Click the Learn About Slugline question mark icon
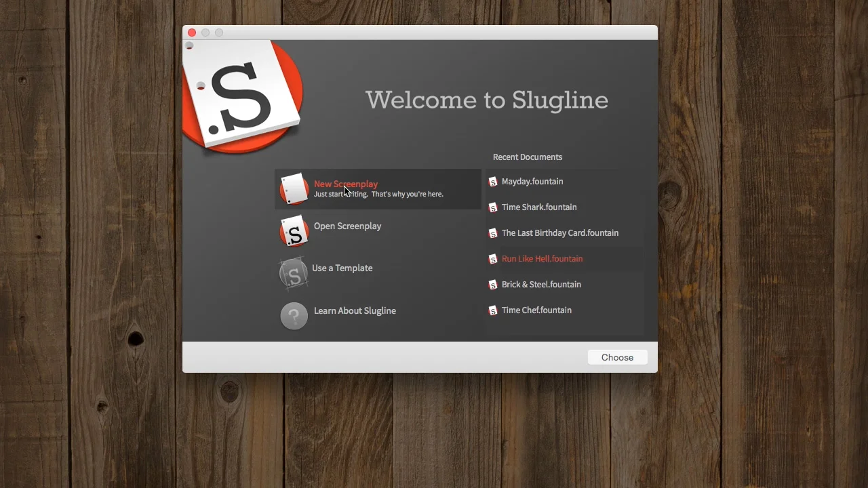 pyautogui.click(x=294, y=316)
